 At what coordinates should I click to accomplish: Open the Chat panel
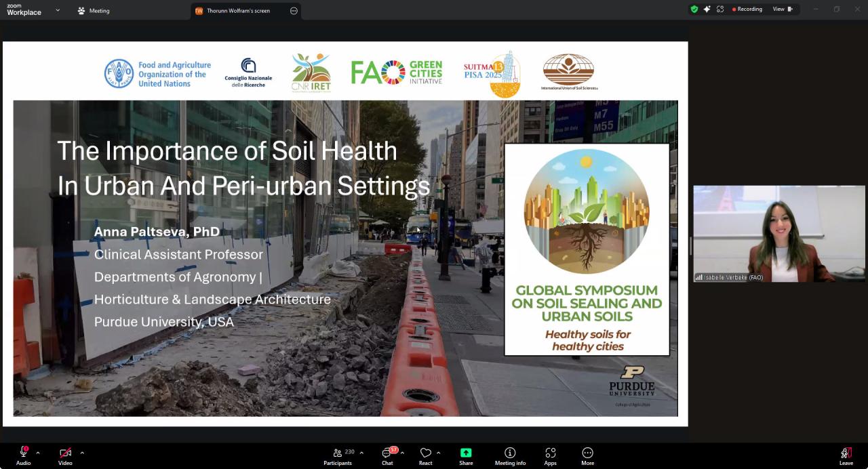tap(387, 454)
